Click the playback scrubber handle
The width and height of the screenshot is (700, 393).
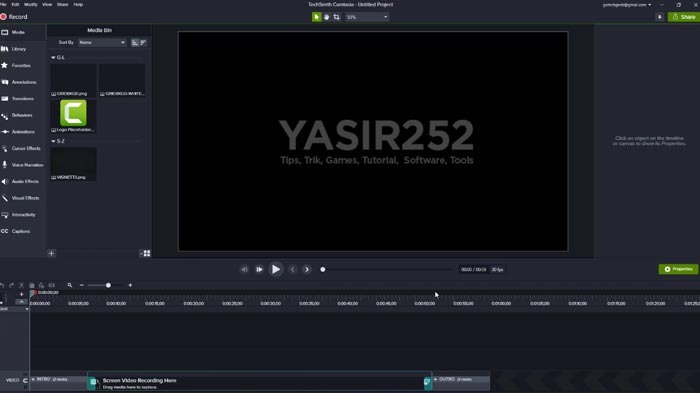(x=323, y=269)
